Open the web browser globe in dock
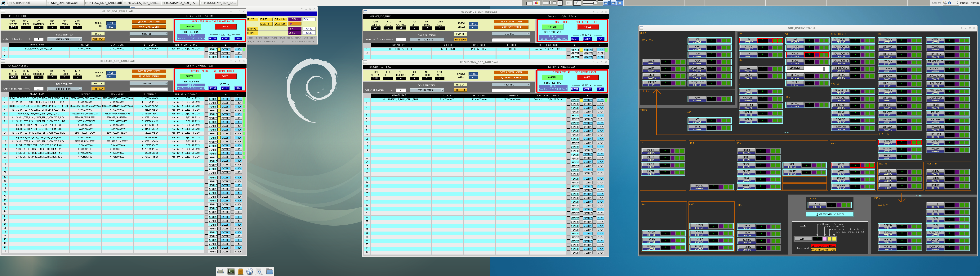The width and height of the screenshot is (980, 276). [250, 271]
